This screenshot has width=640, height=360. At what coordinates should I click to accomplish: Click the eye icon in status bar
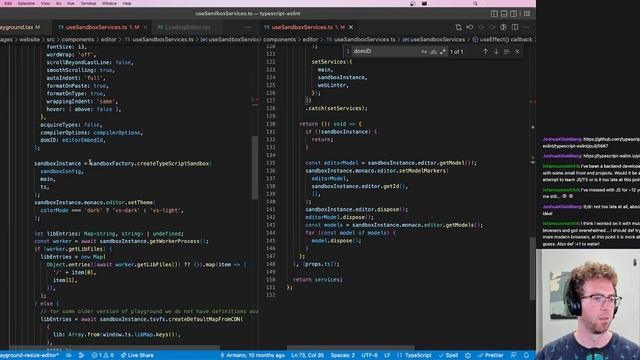[69, 355]
